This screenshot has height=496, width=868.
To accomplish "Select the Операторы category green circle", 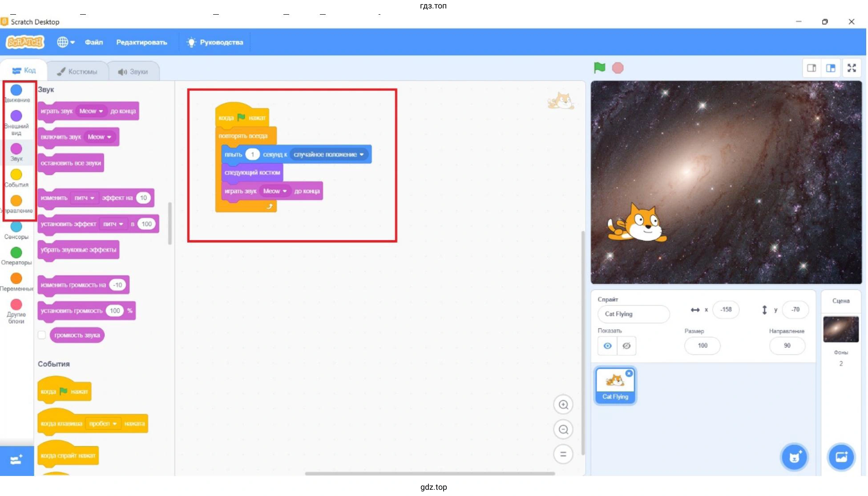I will click(x=16, y=253).
